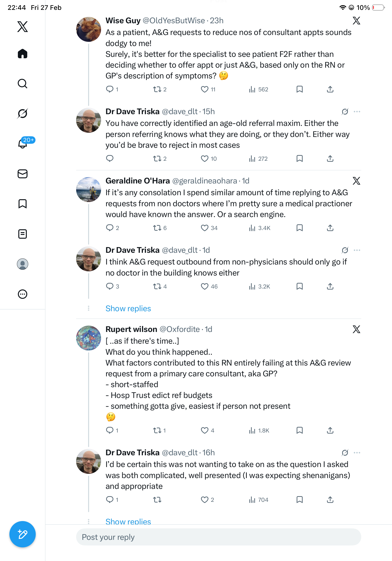392x561 pixels.
Task: Open Notifications bell showing 20+ badge
Action: point(23,144)
